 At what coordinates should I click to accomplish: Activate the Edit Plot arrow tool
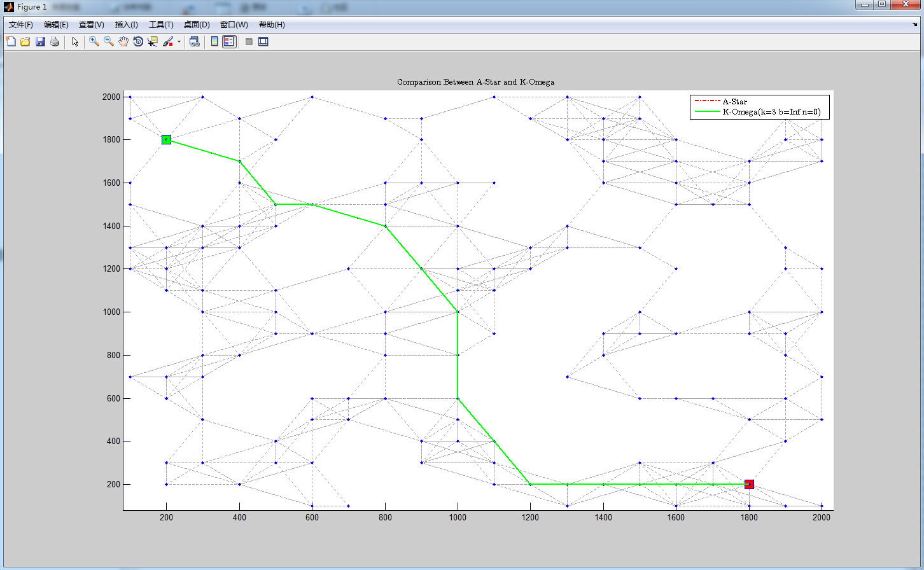click(x=75, y=41)
